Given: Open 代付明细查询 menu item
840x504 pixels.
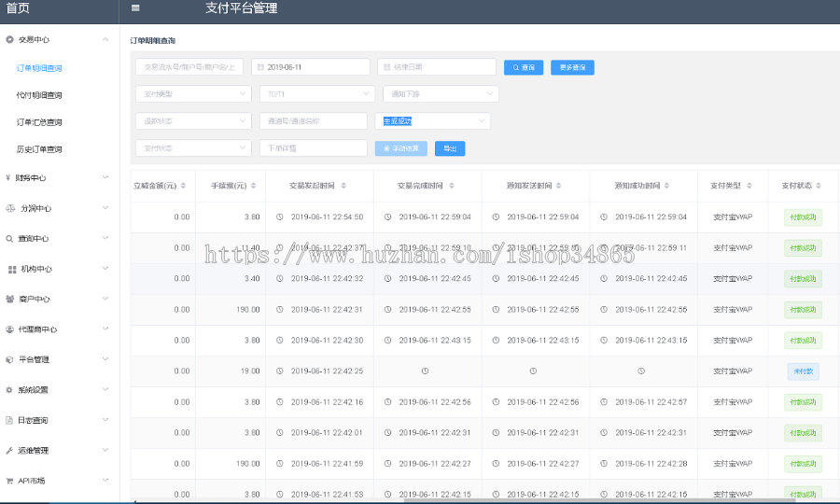Looking at the screenshot, I should pyautogui.click(x=39, y=95).
